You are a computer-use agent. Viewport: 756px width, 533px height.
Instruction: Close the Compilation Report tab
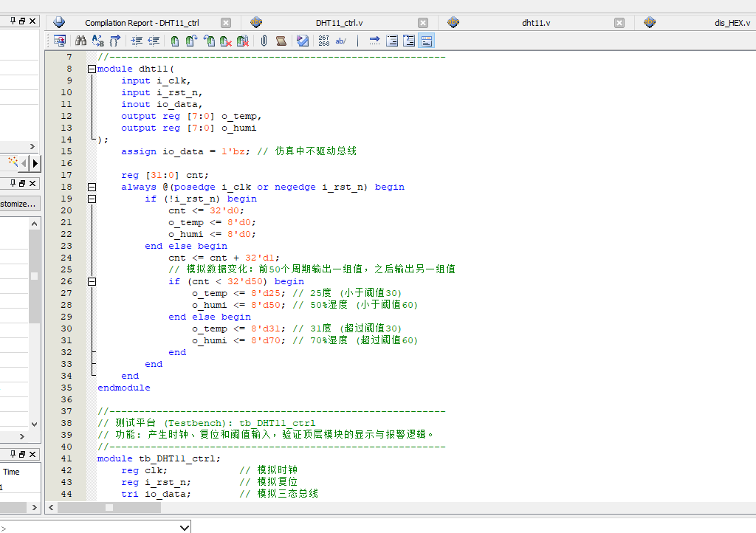click(x=226, y=23)
